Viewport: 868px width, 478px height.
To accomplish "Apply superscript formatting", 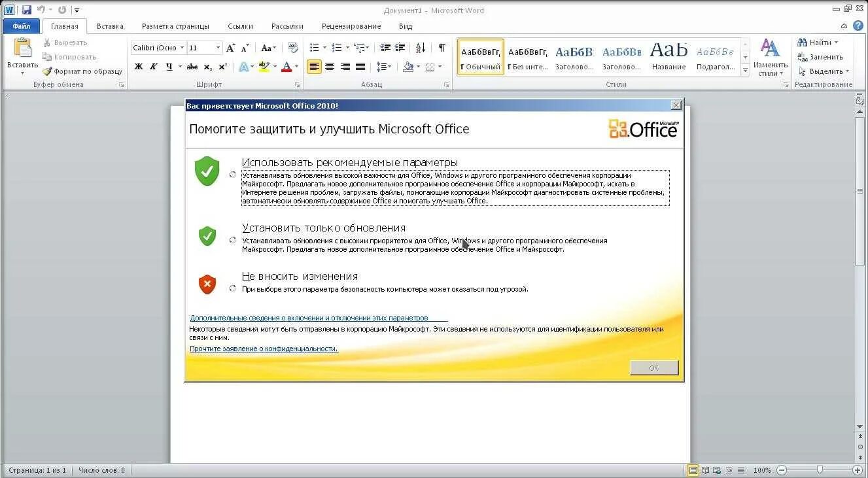I will coord(223,67).
